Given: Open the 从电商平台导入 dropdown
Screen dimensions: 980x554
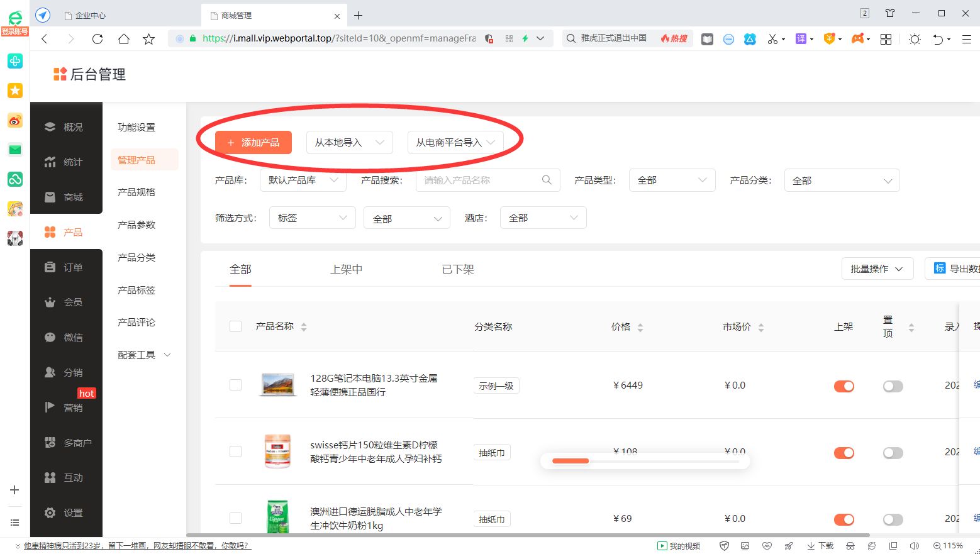Looking at the screenshot, I should pos(455,142).
